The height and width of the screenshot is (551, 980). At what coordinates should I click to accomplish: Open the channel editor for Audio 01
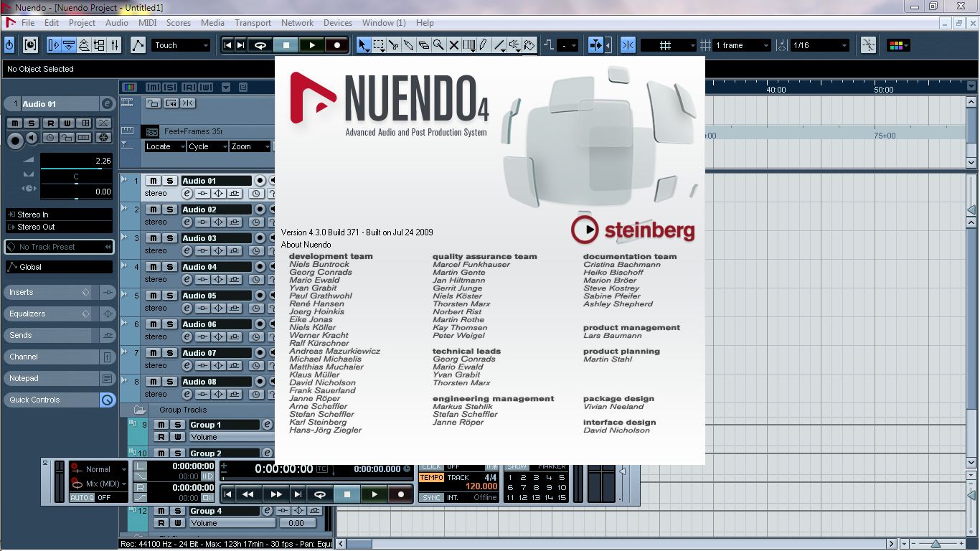(187, 193)
